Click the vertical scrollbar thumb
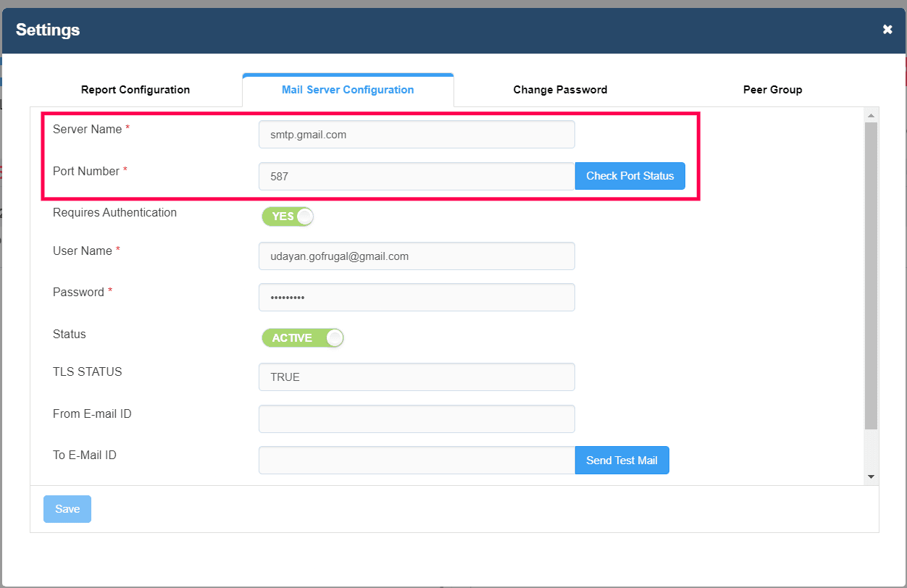The height and width of the screenshot is (588, 907). click(871, 275)
